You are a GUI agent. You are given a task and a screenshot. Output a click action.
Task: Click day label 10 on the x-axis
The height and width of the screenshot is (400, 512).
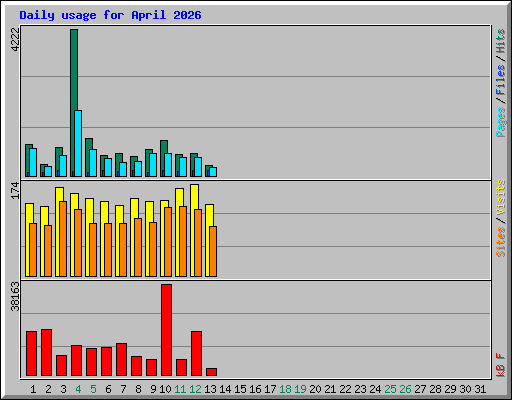point(165,389)
